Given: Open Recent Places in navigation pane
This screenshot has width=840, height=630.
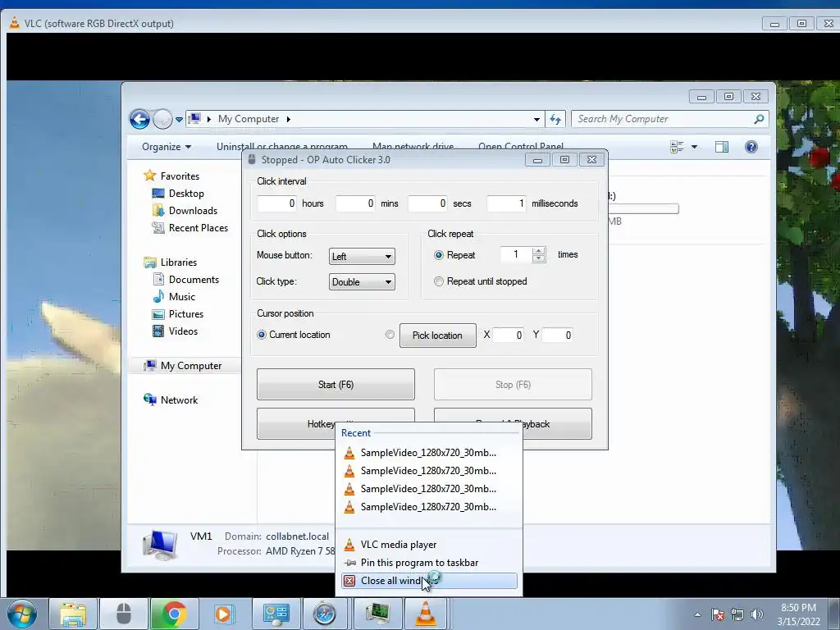Looking at the screenshot, I should (x=199, y=228).
